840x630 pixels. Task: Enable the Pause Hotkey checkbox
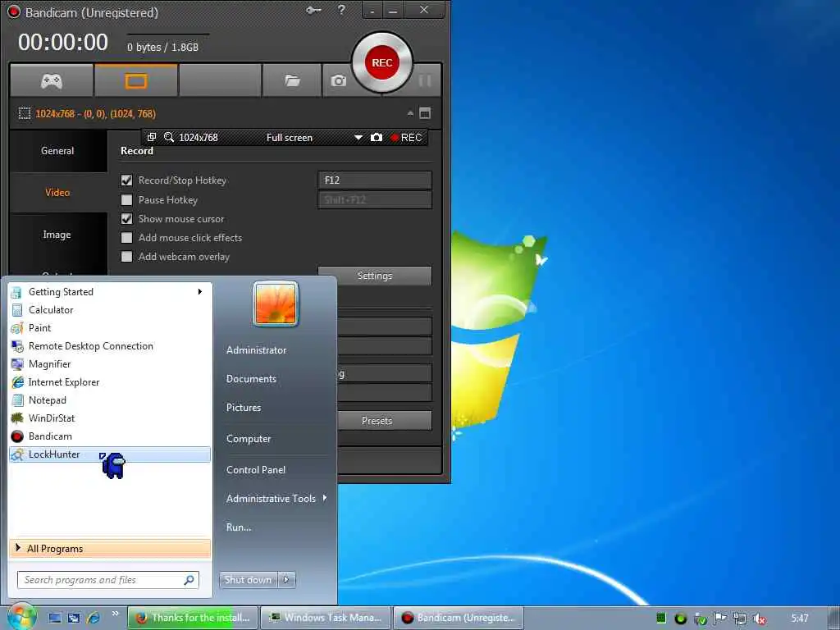(127, 200)
